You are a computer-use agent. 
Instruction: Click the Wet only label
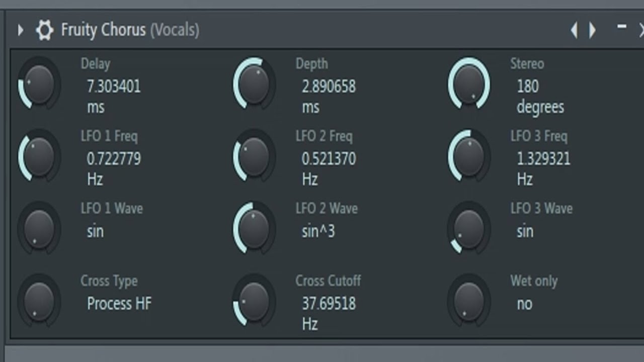[534, 281]
